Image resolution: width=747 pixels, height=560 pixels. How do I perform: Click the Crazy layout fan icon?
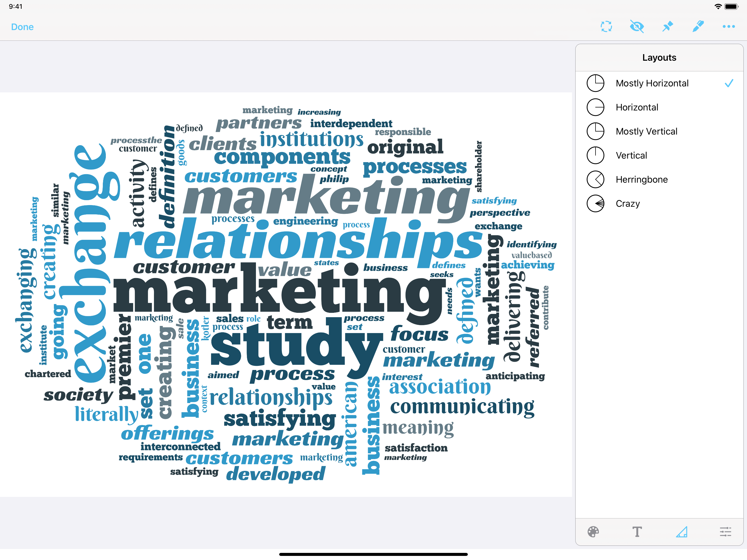[x=595, y=203]
